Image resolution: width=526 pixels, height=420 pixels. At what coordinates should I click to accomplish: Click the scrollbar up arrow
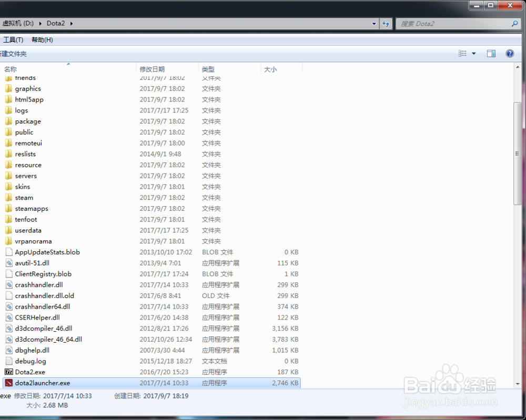pos(517,67)
